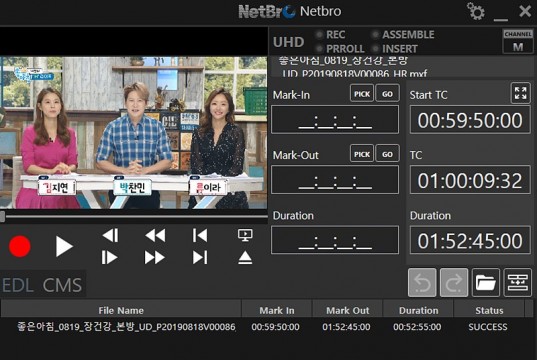Click list cell 00:59:50:00
This screenshot has height=360, width=537.
point(275,327)
